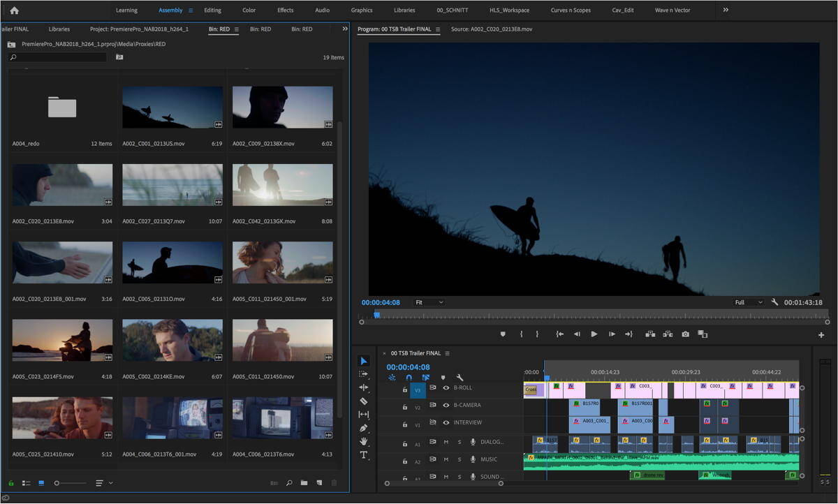Toggle Snap in timeline

409,378
